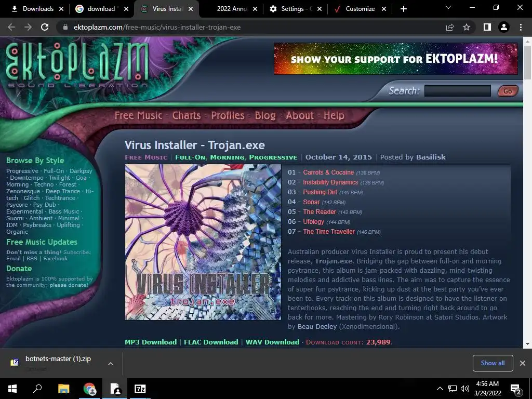The width and height of the screenshot is (532, 399).
Task: Browse the Psybreaks style
Action: (37, 225)
